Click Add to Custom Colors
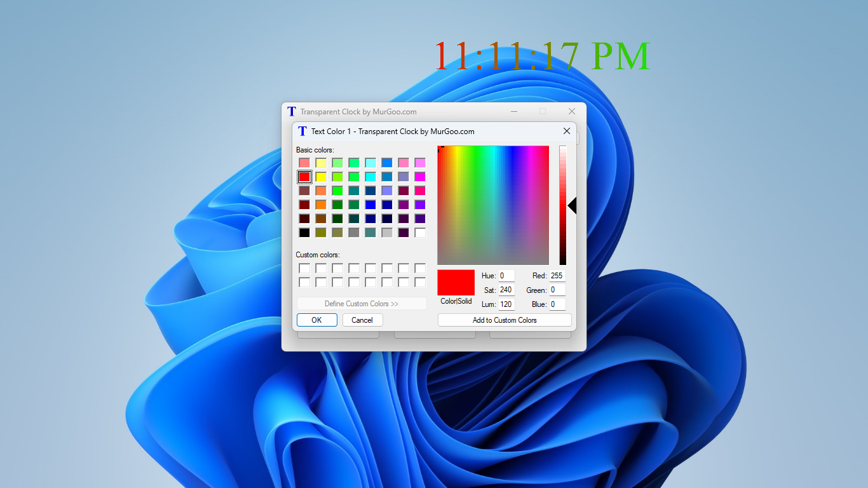Viewport: 868px width, 488px height. (x=504, y=320)
